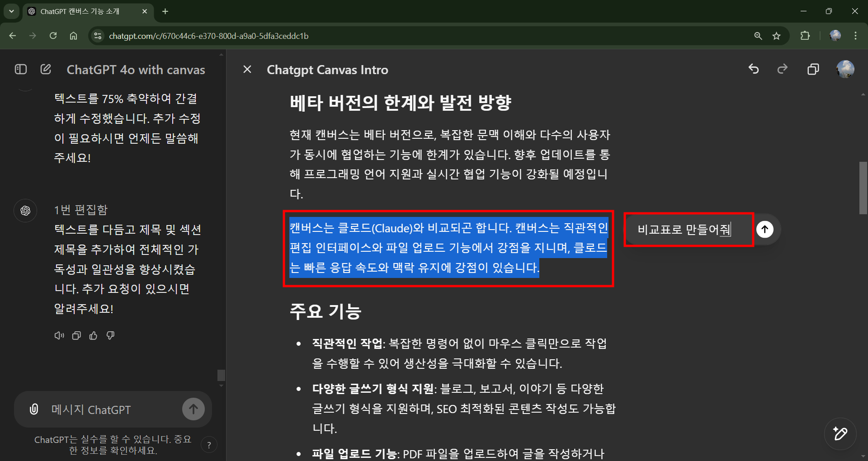Viewport: 868px width, 461px height.
Task: Give thumbs down to the reply
Action: coord(110,335)
